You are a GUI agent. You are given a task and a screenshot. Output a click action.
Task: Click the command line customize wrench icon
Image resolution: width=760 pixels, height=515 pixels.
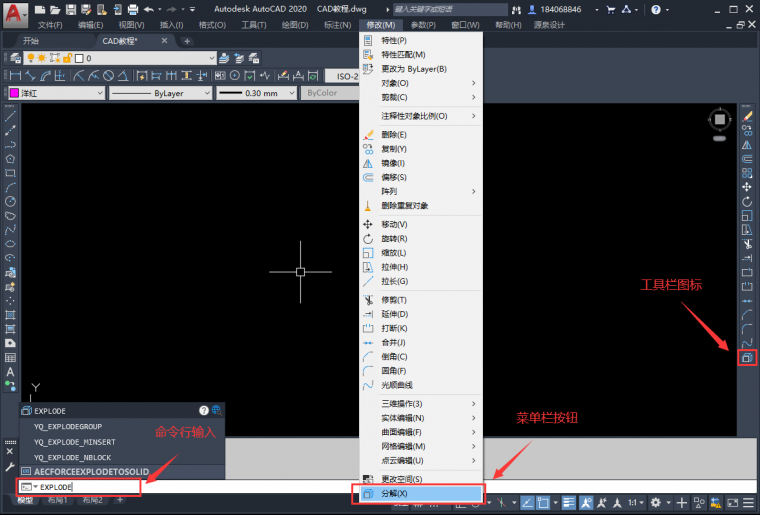(x=10, y=468)
